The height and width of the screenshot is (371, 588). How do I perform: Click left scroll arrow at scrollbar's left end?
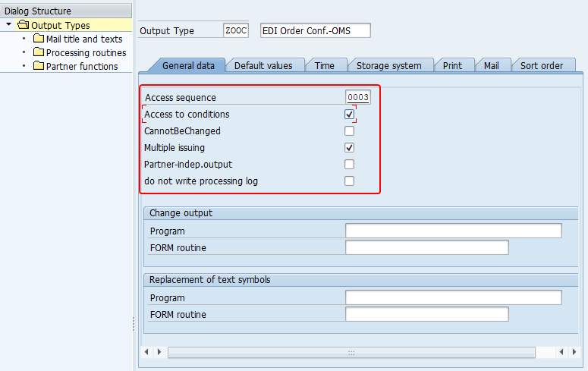click(x=146, y=352)
